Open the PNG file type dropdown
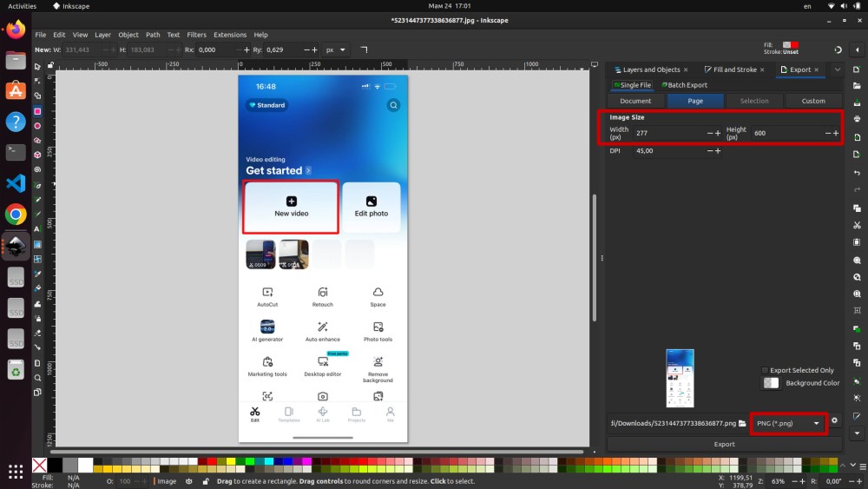 (x=788, y=424)
